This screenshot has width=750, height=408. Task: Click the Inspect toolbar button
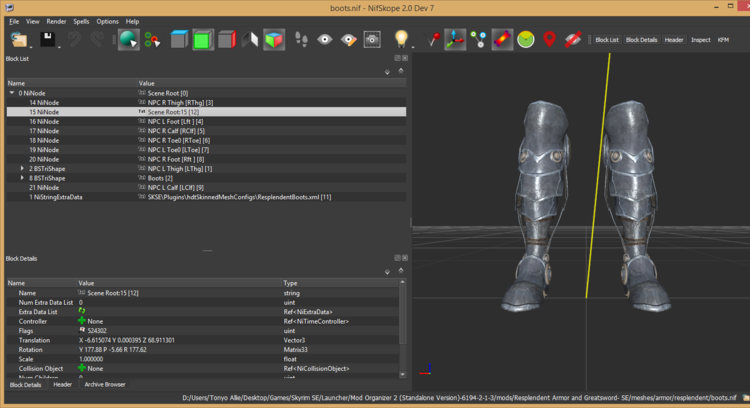click(700, 40)
